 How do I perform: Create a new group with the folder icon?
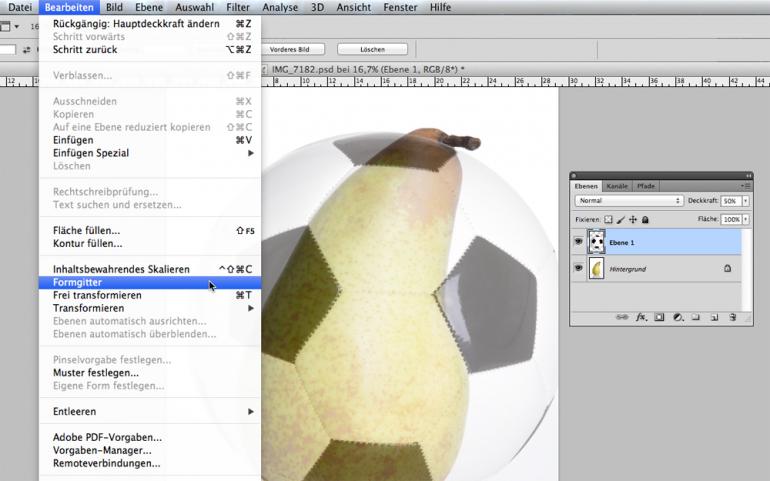pos(695,317)
